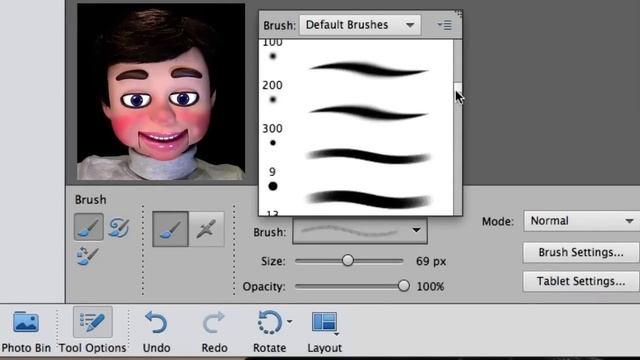Image resolution: width=640 pixels, height=360 pixels.
Task: Open Tablet Settings dialog
Action: pos(580,281)
